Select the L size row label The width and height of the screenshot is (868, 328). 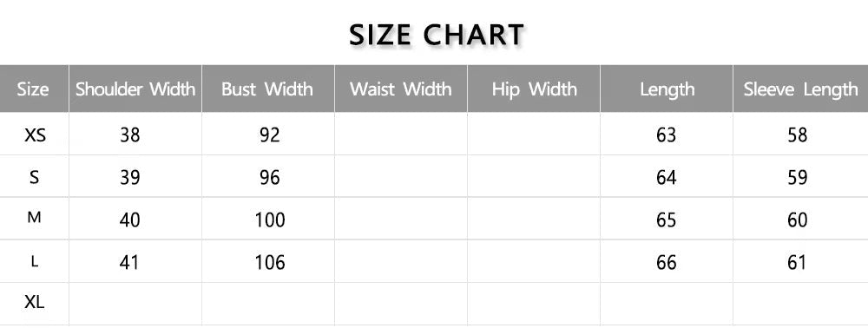pyautogui.click(x=35, y=262)
